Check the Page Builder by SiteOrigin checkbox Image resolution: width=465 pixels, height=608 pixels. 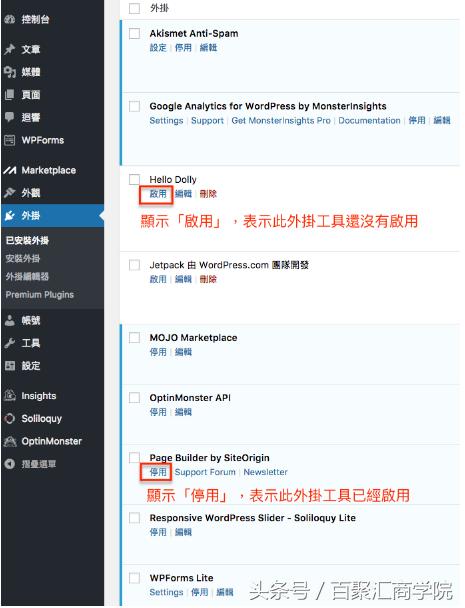tap(134, 457)
